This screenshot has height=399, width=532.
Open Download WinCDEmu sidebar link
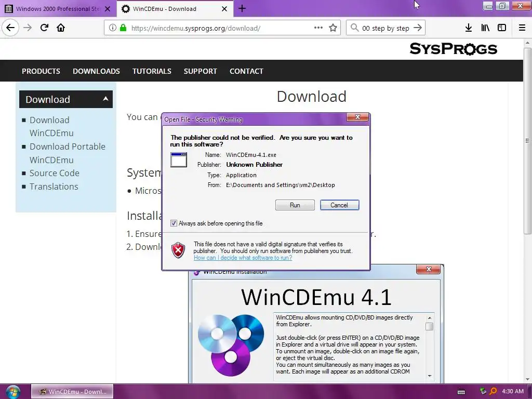[51, 127]
